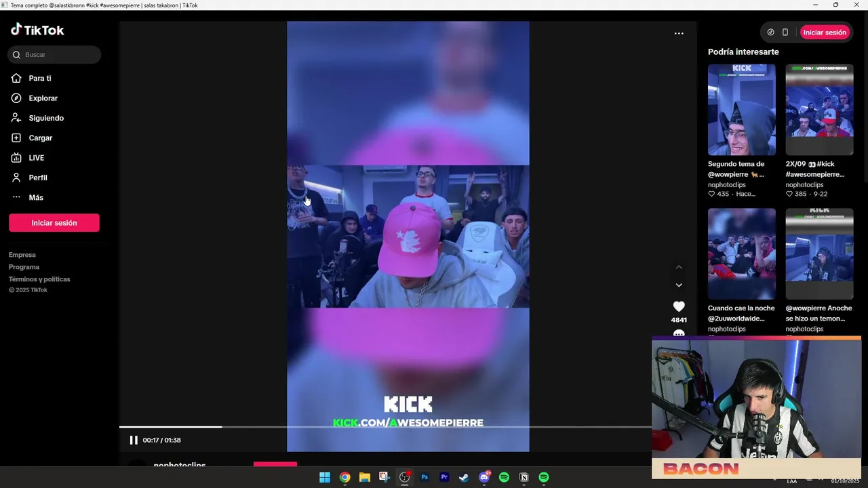Click the '@wowpierre Anoche se hizo un temon' title

click(818, 313)
